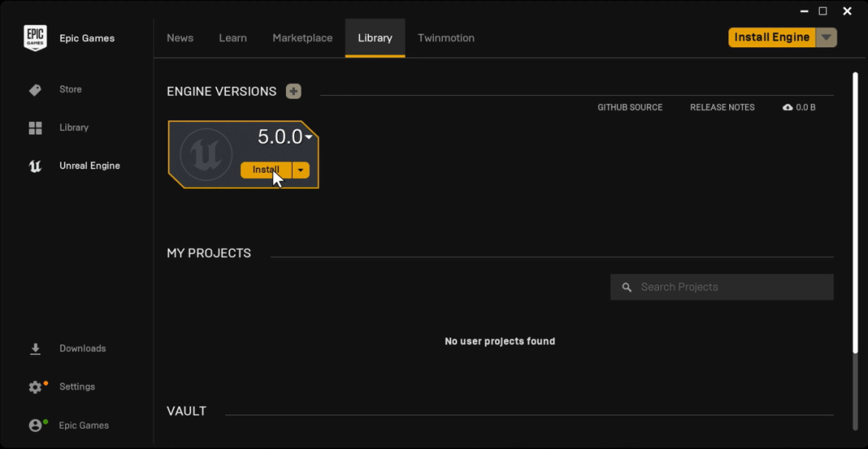Click the Epic Games logo icon

[x=35, y=38]
